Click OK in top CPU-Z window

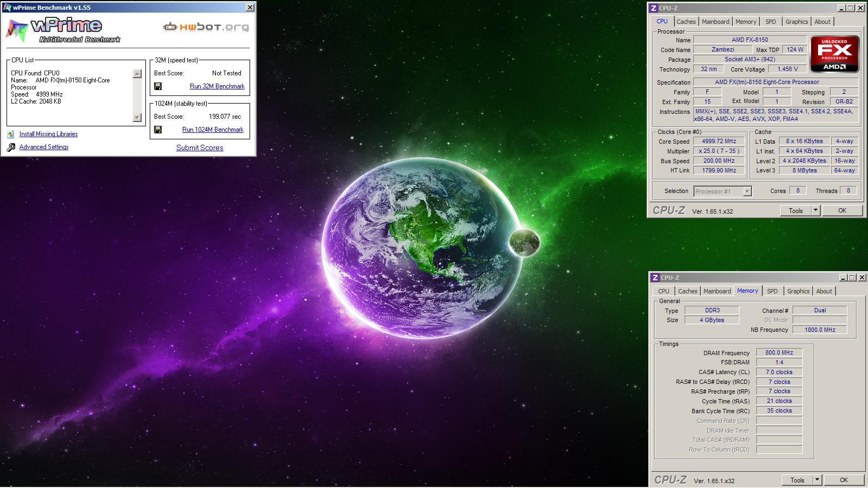[x=842, y=211]
